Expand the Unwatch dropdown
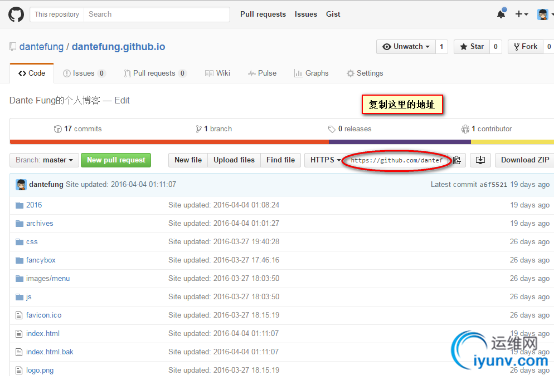 pos(406,47)
